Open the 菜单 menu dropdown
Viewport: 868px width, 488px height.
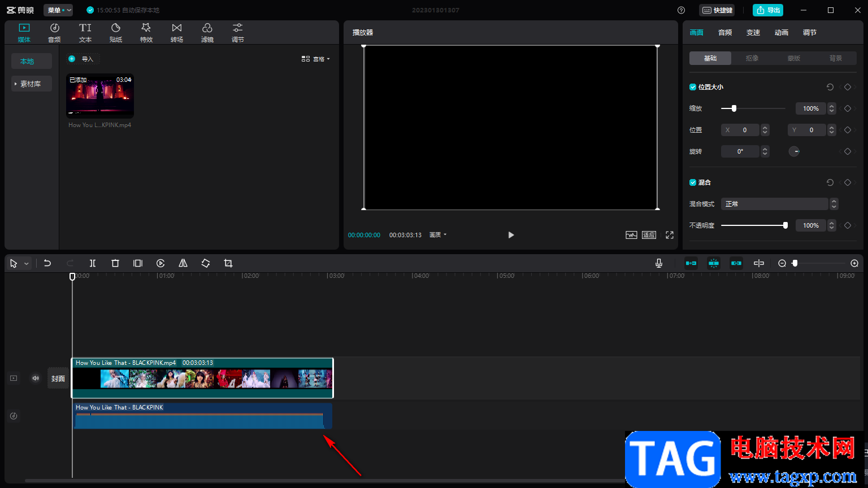[58, 10]
